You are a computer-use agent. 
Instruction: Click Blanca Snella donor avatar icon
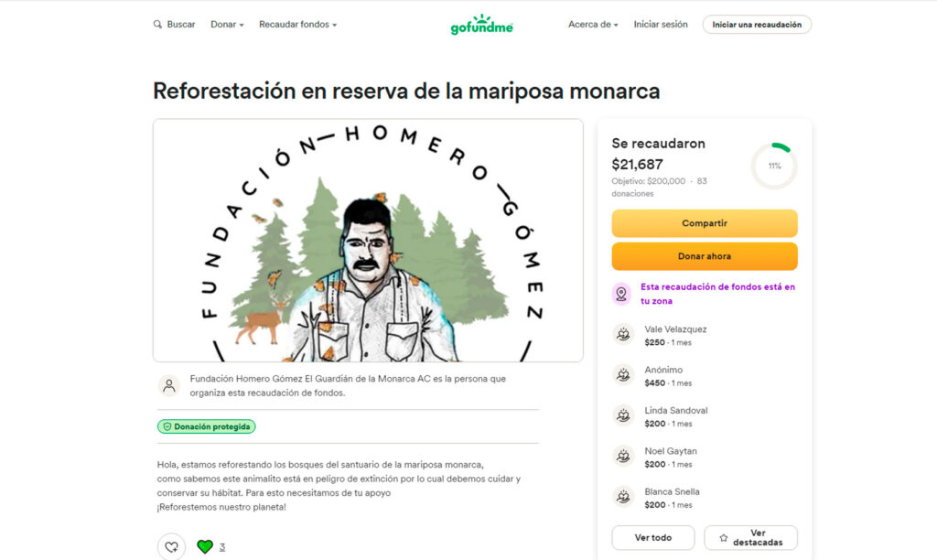623,497
